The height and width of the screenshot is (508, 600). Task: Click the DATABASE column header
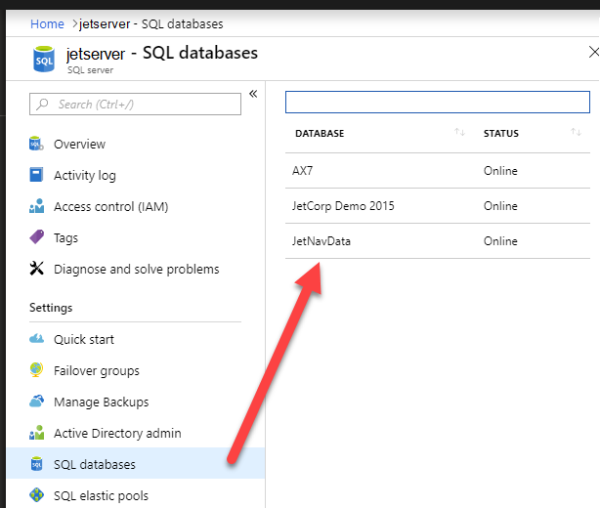(x=320, y=133)
